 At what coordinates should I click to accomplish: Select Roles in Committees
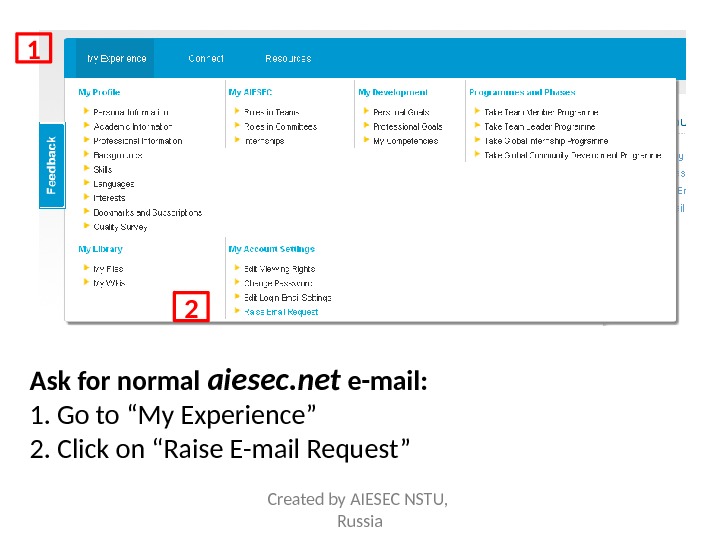(281, 127)
